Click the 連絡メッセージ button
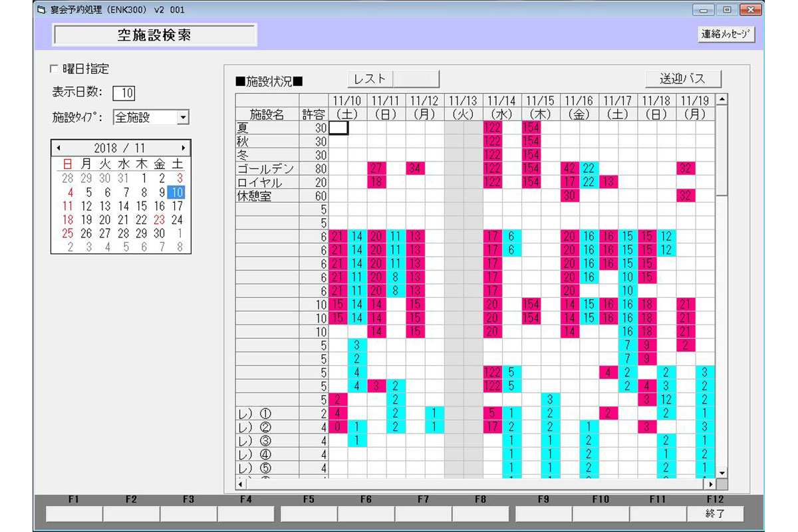Viewport: 798px width, 532px height. (x=726, y=35)
